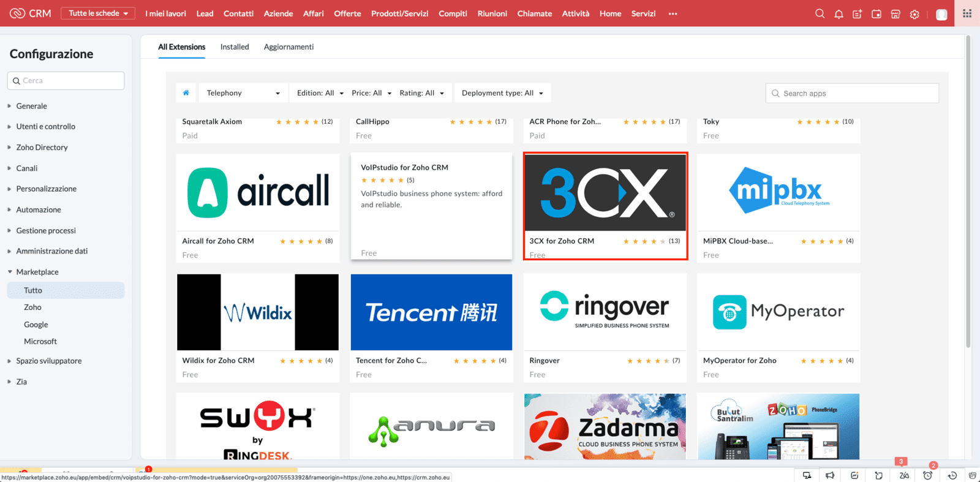Click the Search apps field

click(x=852, y=93)
